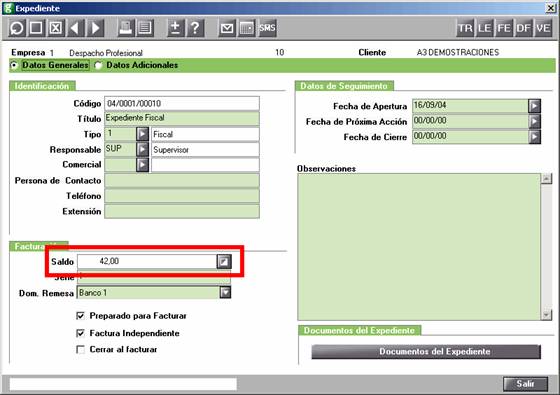Click the plus/minus calculator toolbar icon
The width and height of the screenshot is (560, 395).
coord(175,28)
